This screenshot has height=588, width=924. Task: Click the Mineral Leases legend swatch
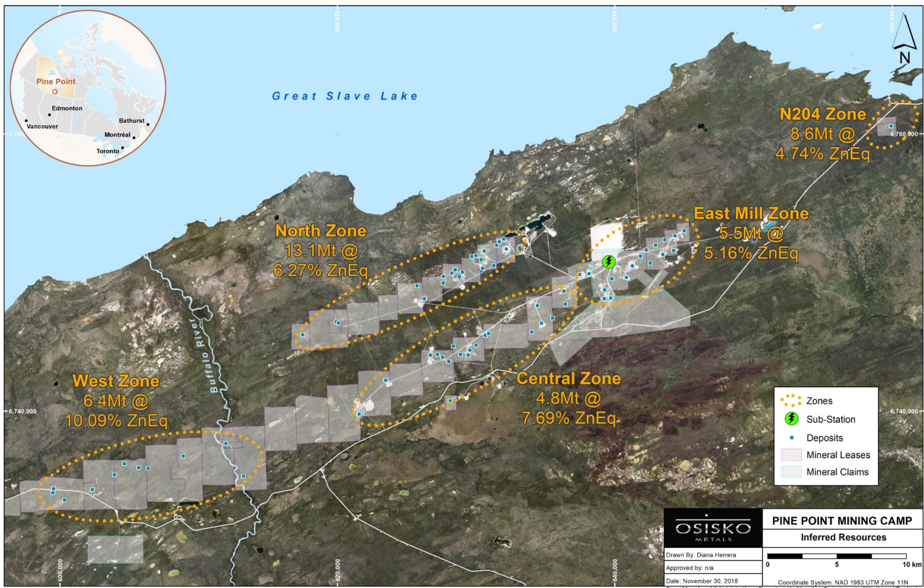tap(791, 455)
